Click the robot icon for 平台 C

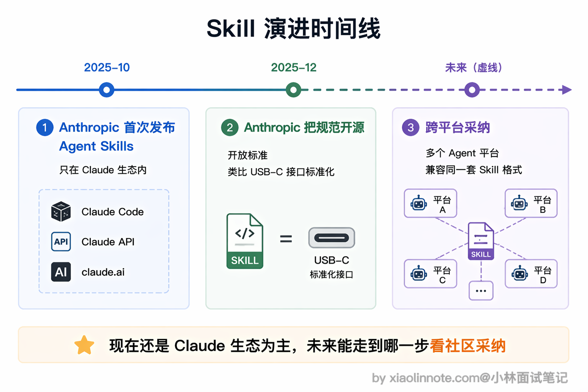click(x=419, y=274)
